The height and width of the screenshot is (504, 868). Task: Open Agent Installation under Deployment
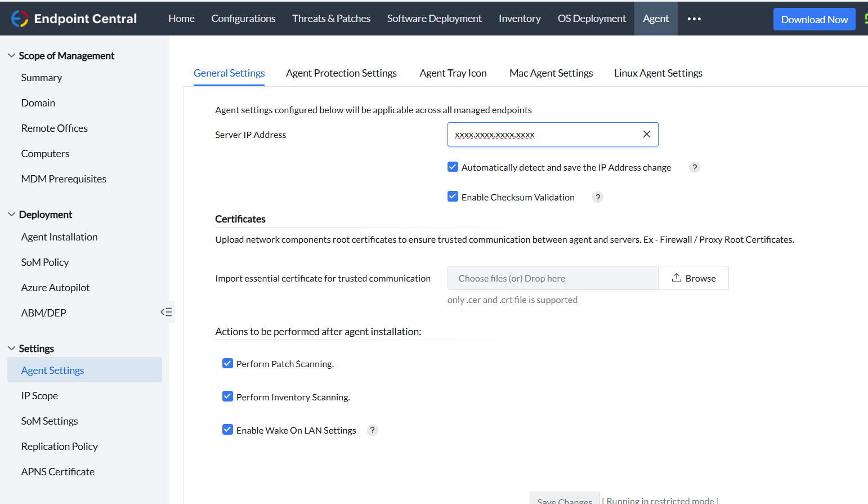click(59, 237)
